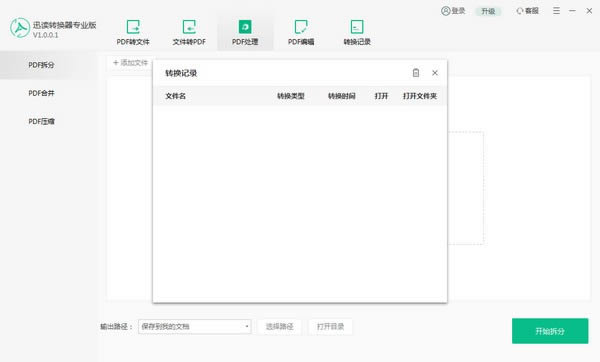The image size is (600, 362).
Task: Open the hamburger menu
Action: pos(556,11)
